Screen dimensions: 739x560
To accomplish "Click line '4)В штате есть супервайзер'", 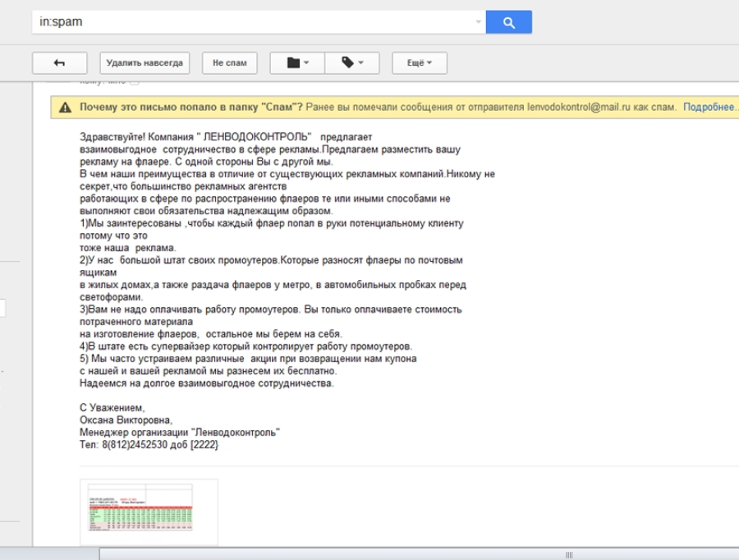I will pos(246,347).
